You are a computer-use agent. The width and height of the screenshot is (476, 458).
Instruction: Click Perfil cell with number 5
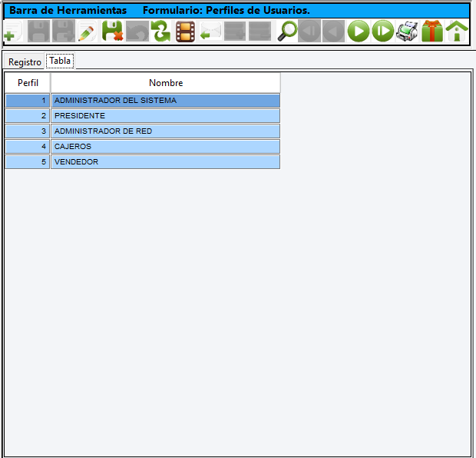pyautogui.click(x=28, y=162)
